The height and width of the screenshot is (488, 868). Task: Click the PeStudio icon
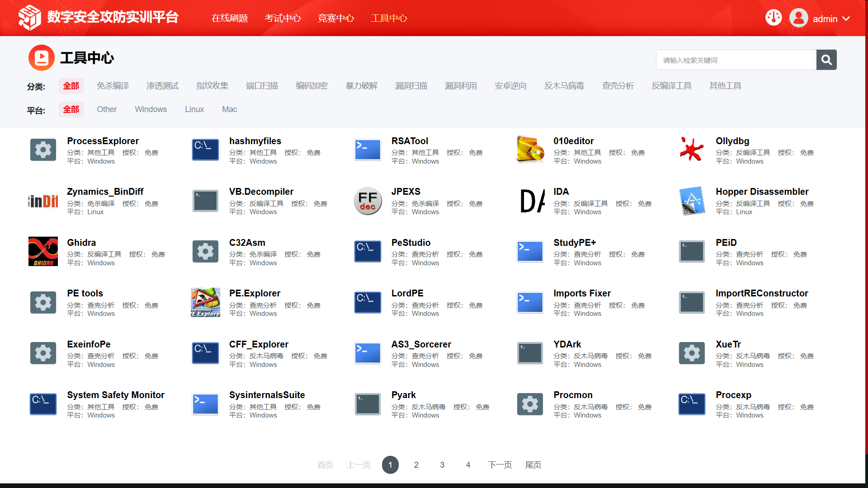tap(368, 251)
